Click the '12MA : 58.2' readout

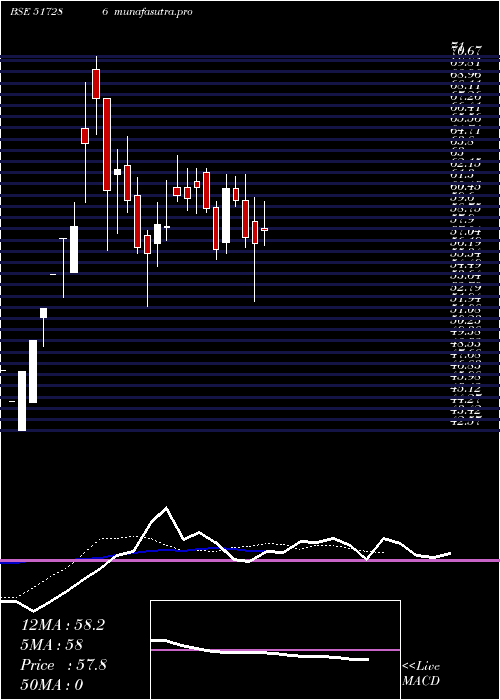63,625
